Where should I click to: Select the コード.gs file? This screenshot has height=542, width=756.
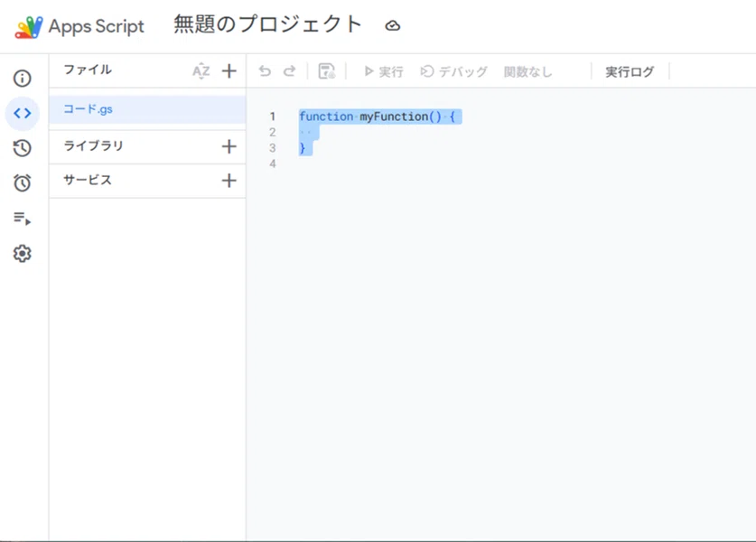pos(147,109)
